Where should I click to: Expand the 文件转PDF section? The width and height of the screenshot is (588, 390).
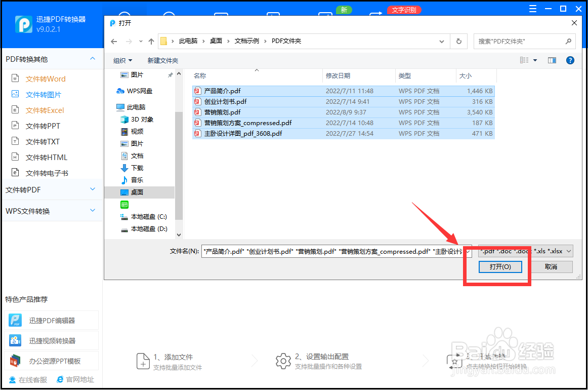tap(93, 189)
